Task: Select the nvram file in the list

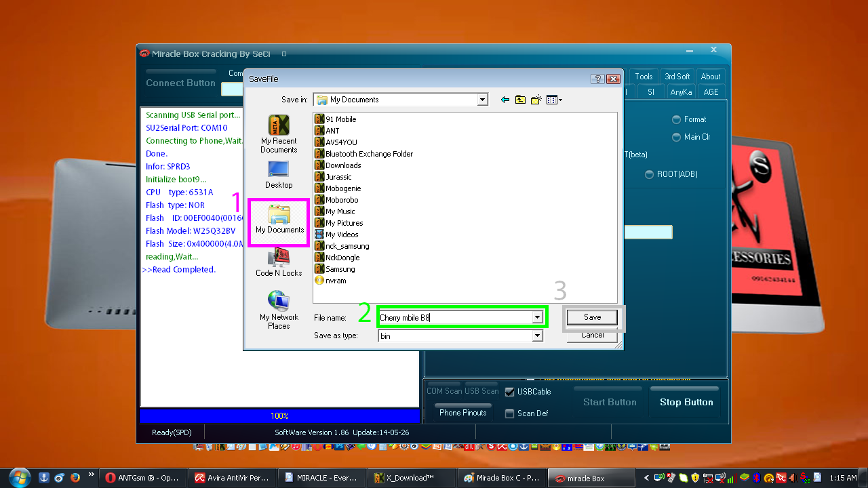Action: coord(336,281)
